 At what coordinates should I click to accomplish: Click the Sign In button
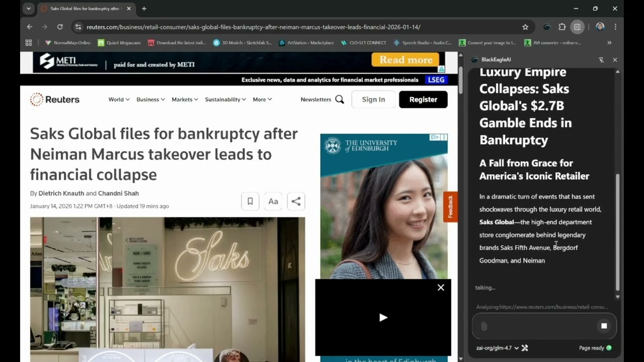(373, 100)
